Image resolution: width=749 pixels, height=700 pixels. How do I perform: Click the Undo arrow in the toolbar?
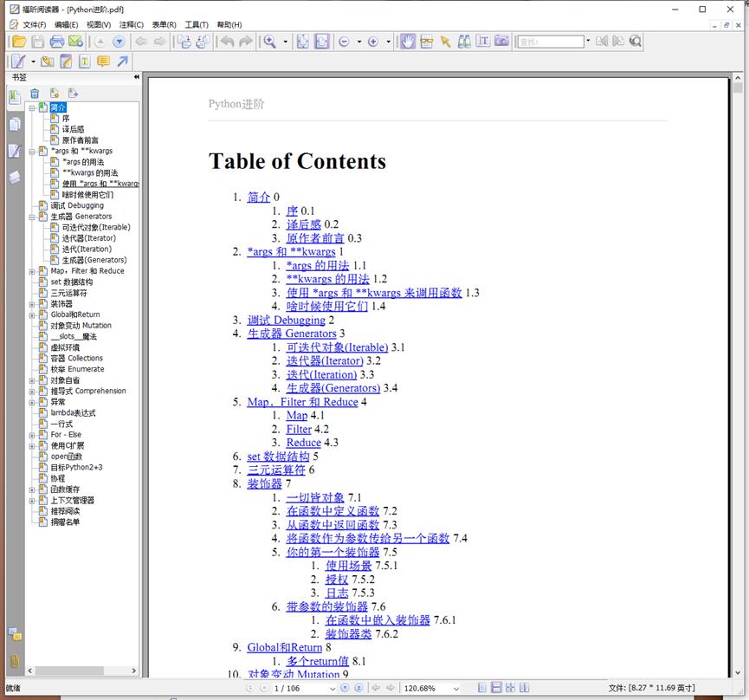point(227,42)
